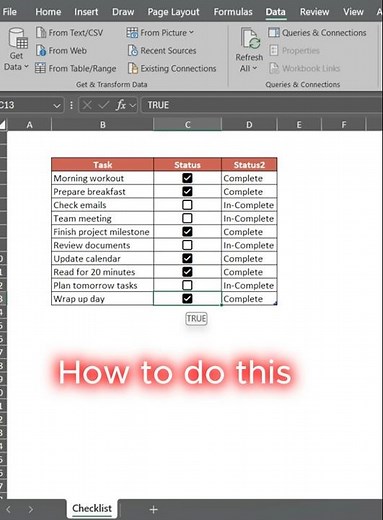Expand the Name Box dropdown arrow
Image resolution: width=383 pixels, height=520 pixels.
(x=57, y=106)
